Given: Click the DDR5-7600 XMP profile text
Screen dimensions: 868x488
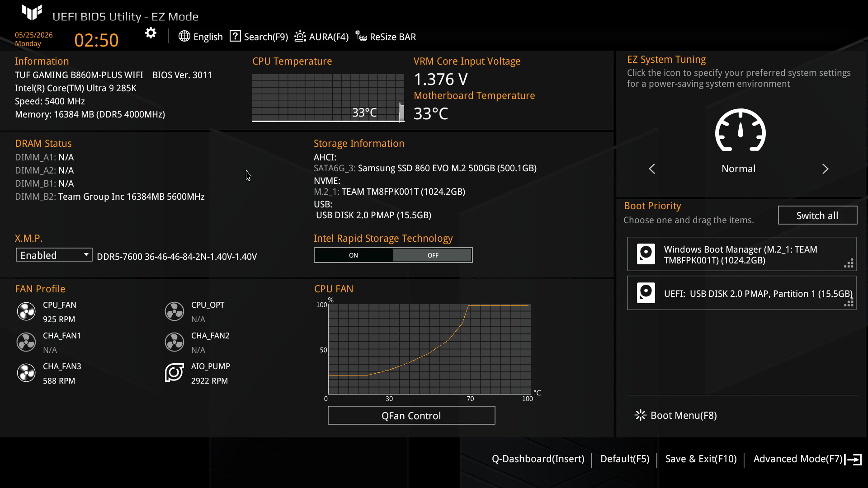Looking at the screenshot, I should tap(177, 257).
